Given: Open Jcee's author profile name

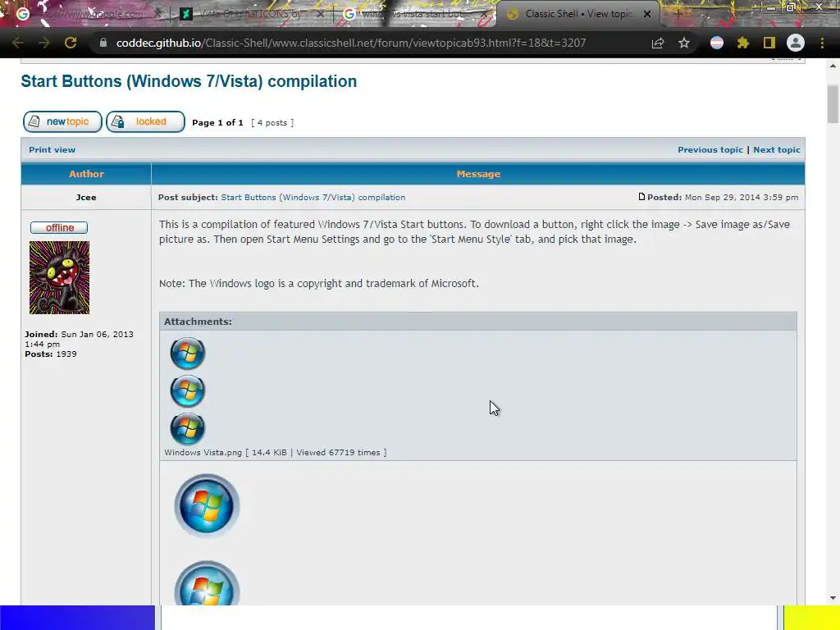Looking at the screenshot, I should pos(86,197).
